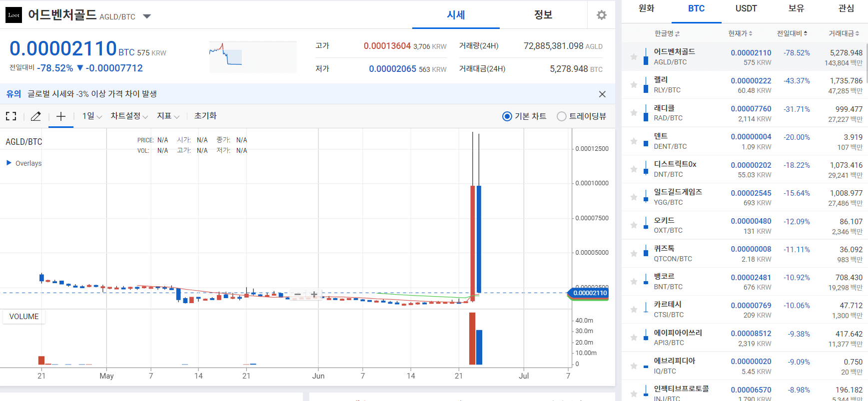Sort list by 현재가 column
Image resolution: width=868 pixels, height=401 pixels.
[x=740, y=33]
